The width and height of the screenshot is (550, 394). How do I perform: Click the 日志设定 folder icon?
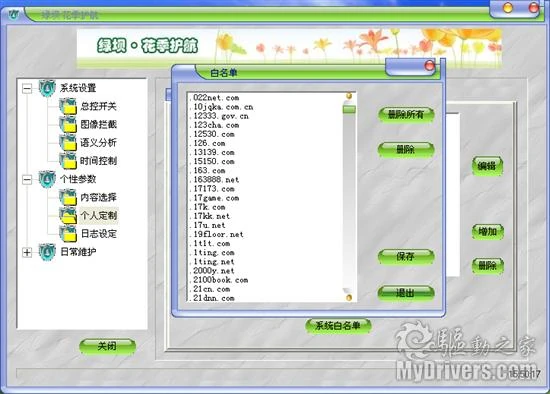click(x=68, y=234)
